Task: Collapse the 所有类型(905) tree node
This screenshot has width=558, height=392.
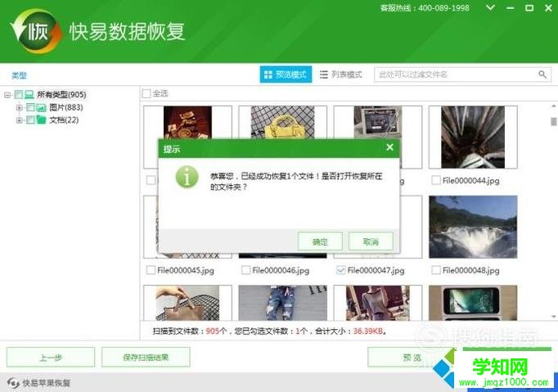Action: coord(7,95)
